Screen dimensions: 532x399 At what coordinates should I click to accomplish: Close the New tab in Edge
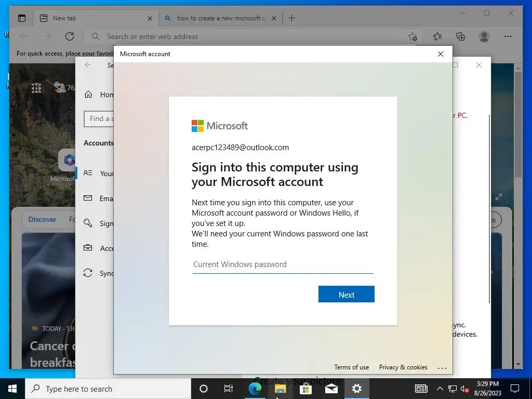[x=150, y=18]
